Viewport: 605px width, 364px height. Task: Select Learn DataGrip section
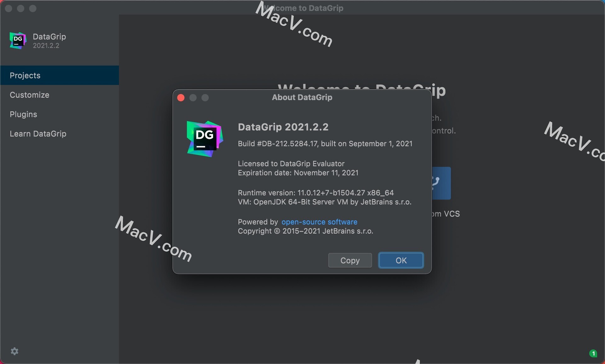pos(38,133)
